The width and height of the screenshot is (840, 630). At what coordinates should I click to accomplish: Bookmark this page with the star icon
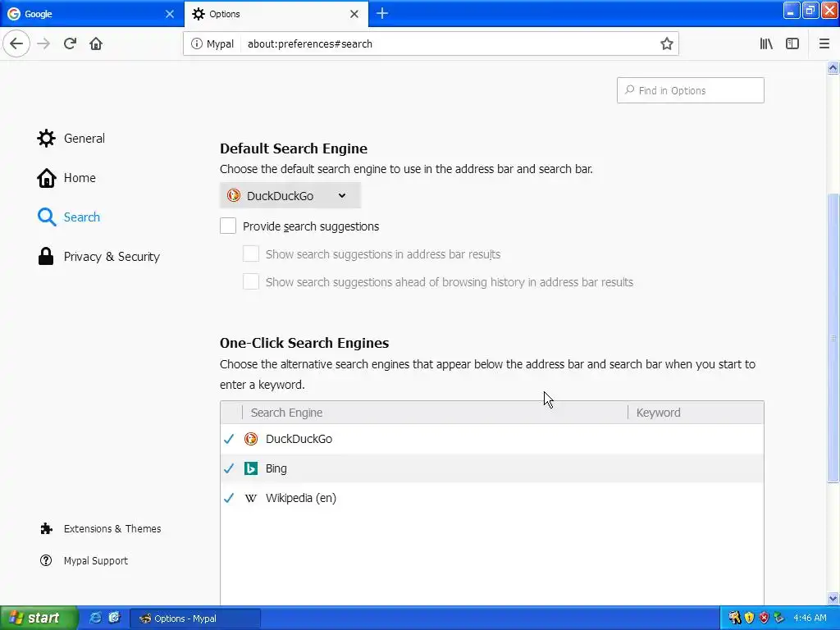(x=666, y=44)
